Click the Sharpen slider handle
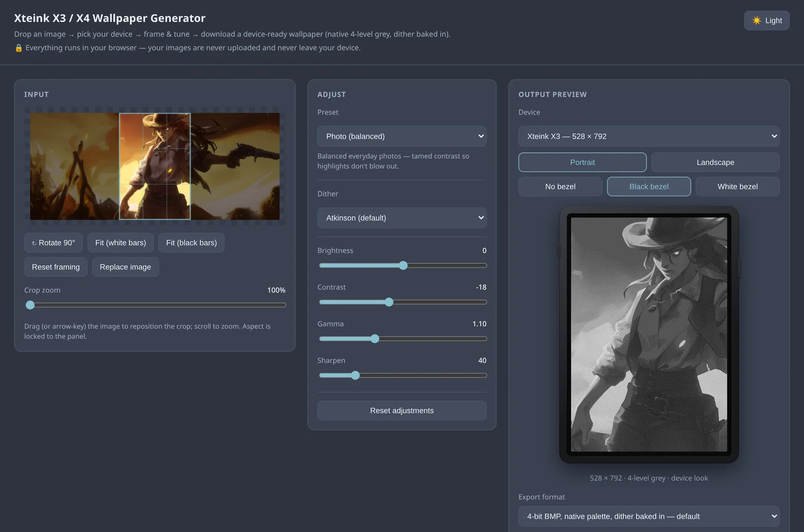The image size is (804, 532). 355,375
